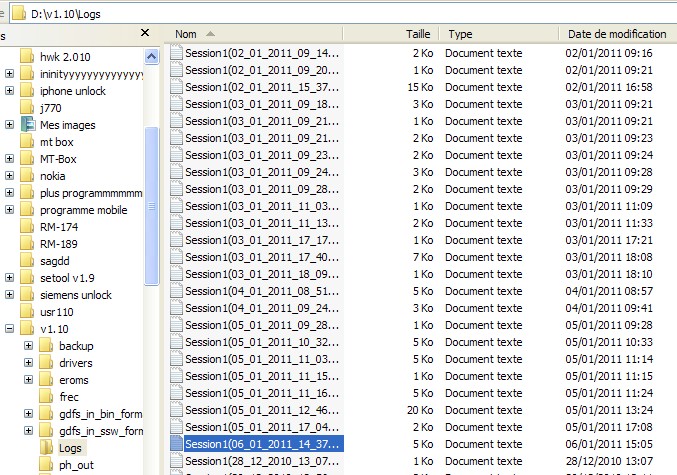Viewport: 677px width, 475px height.
Task: Click the mt box folder icon
Action: (27, 142)
